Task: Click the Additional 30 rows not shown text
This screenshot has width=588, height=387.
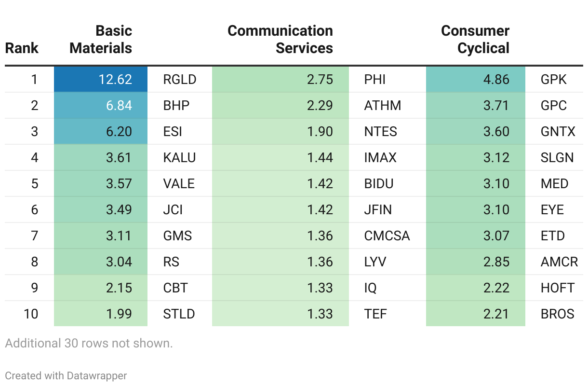Action: pyautogui.click(x=89, y=344)
